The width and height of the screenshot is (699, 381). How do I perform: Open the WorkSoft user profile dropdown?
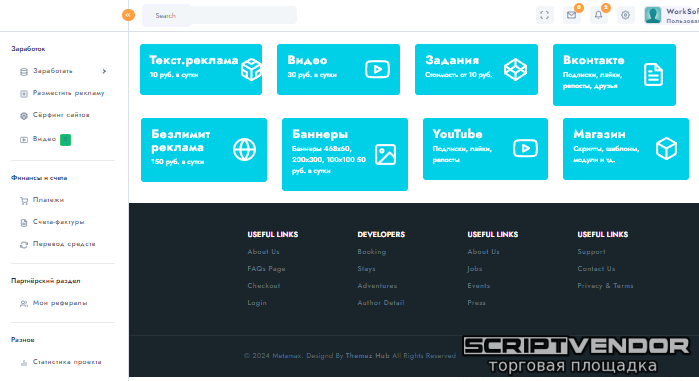tap(671, 15)
